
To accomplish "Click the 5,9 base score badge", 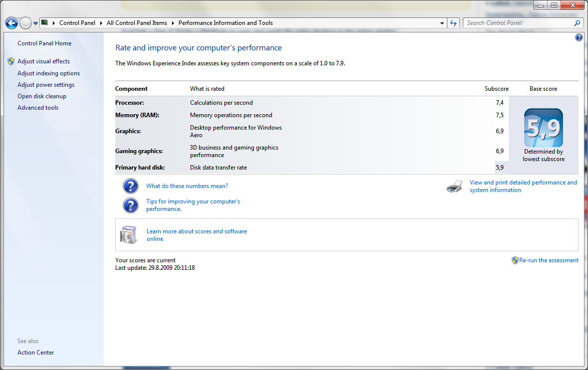I will tap(543, 128).
